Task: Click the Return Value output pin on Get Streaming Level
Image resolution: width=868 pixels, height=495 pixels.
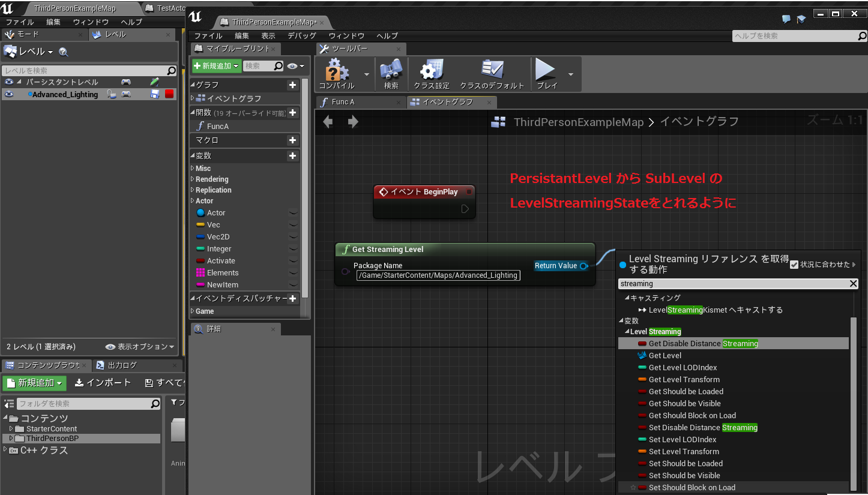Action: click(x=583, y=266)
